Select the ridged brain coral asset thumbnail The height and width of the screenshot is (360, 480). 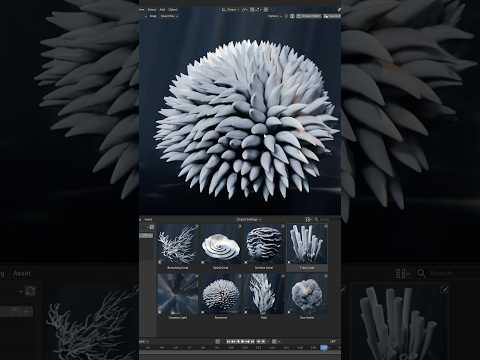[x=264, y=245]
